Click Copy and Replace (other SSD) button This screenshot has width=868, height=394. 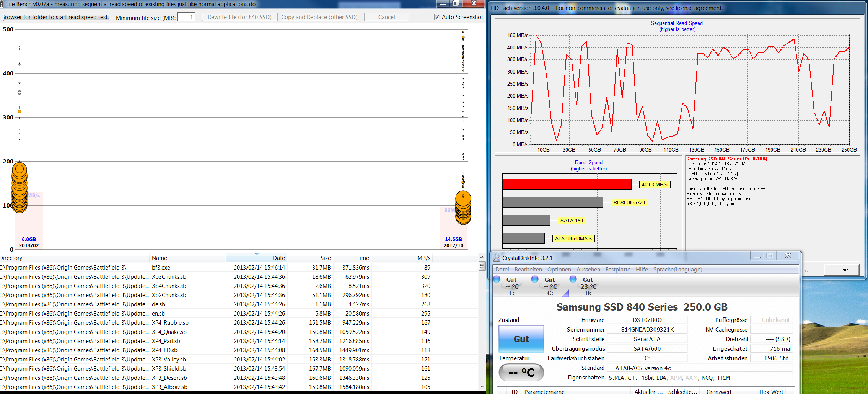[319, 17]
